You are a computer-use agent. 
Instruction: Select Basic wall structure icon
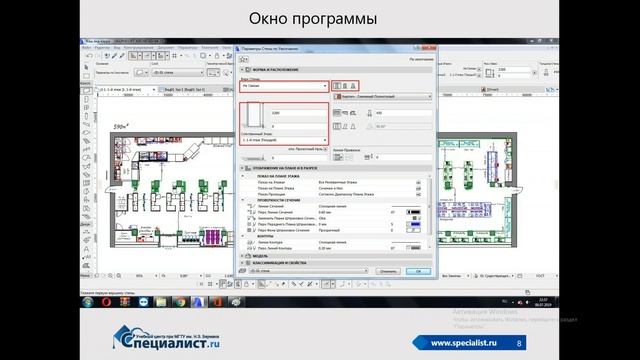337,86
